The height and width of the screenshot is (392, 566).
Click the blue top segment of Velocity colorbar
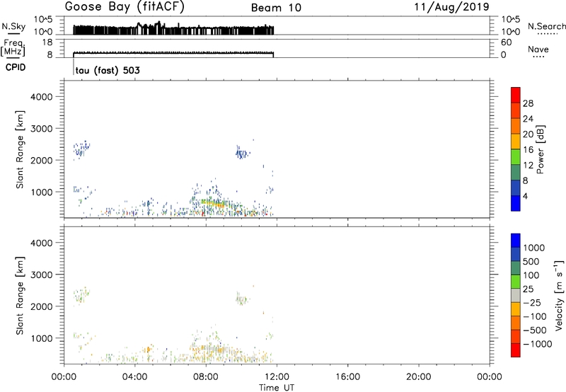[516, 241]
